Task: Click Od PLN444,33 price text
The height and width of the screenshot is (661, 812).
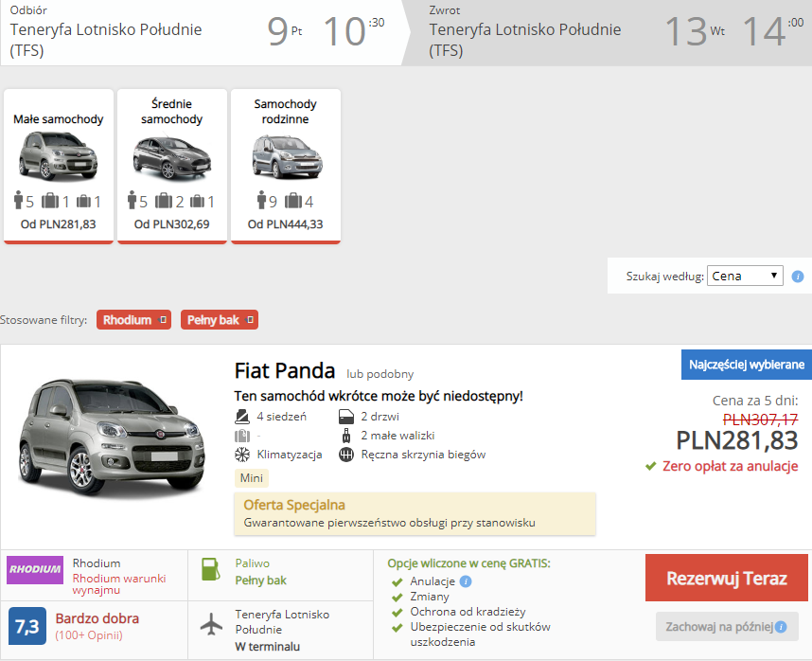Action: pos(286,224)
